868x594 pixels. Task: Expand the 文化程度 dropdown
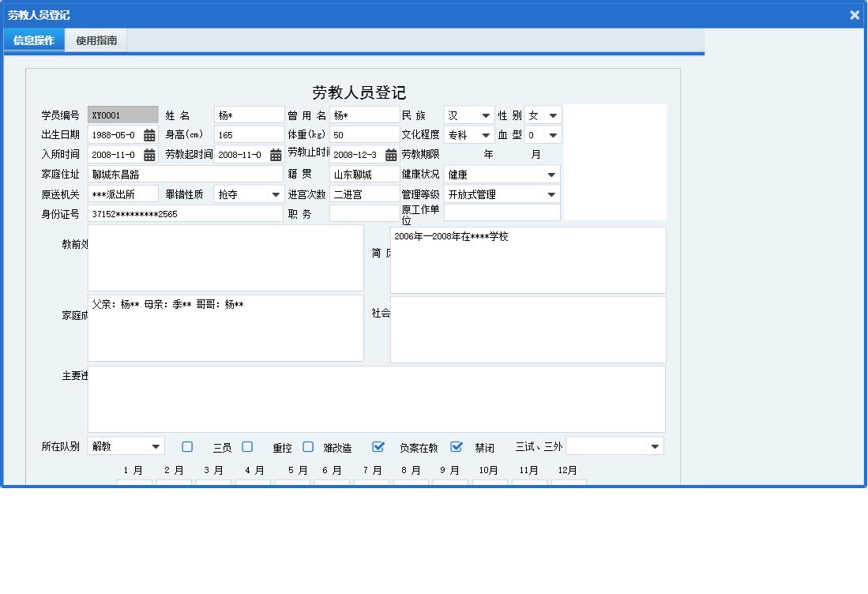[485, 135]
